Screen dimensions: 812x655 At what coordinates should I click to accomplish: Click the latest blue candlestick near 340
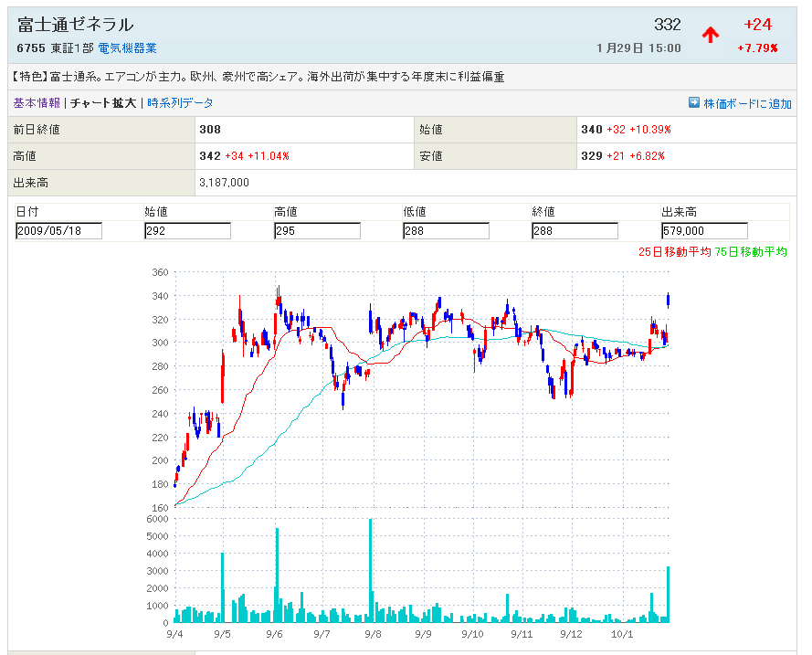(669, 301)
